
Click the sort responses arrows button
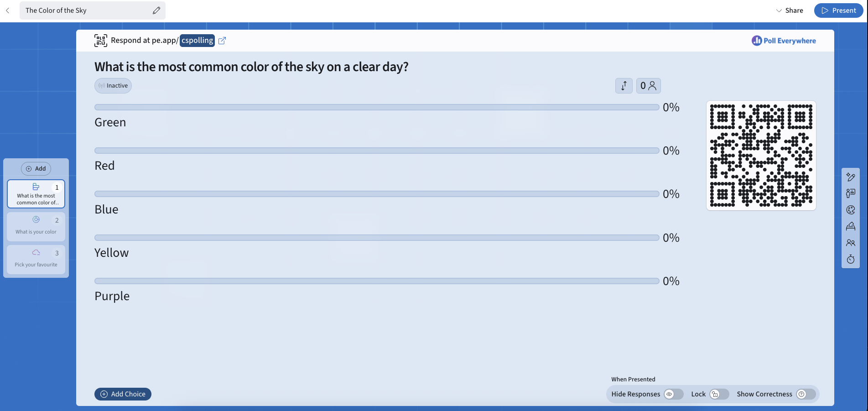[x=624, y=85]
